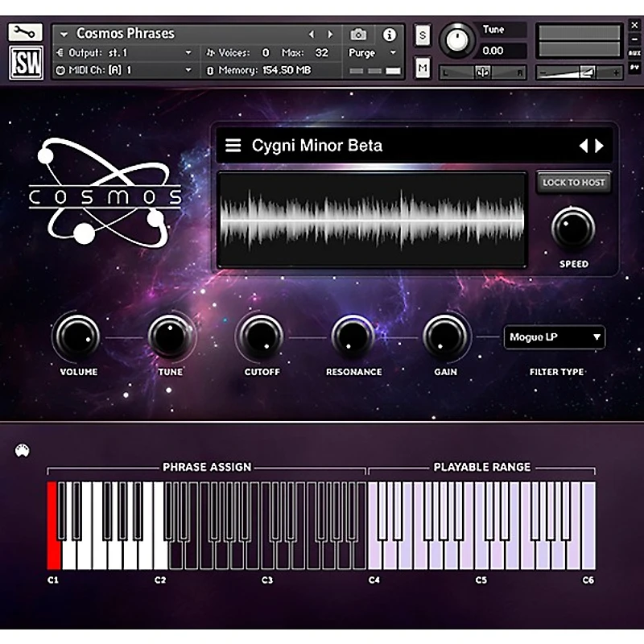The image size is (644, 644).
Task: Click the Voices count value 0
Action: pyautogui.click(x=266, y=52)
